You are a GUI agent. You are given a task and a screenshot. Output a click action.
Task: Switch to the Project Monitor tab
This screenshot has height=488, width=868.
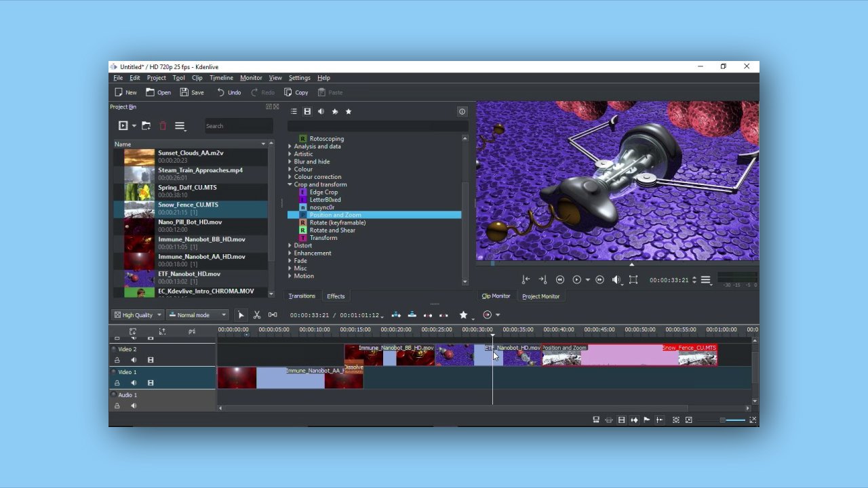pyautogui.click(x=540, y=296)
